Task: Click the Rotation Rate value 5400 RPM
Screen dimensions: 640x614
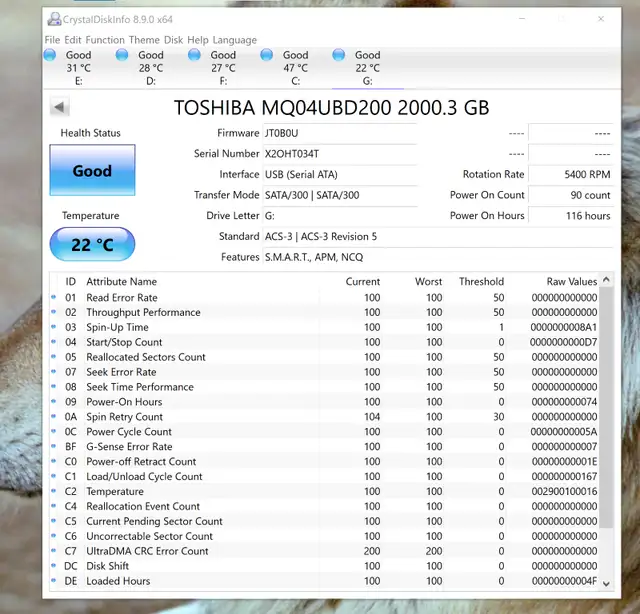Action: (571, 174)
